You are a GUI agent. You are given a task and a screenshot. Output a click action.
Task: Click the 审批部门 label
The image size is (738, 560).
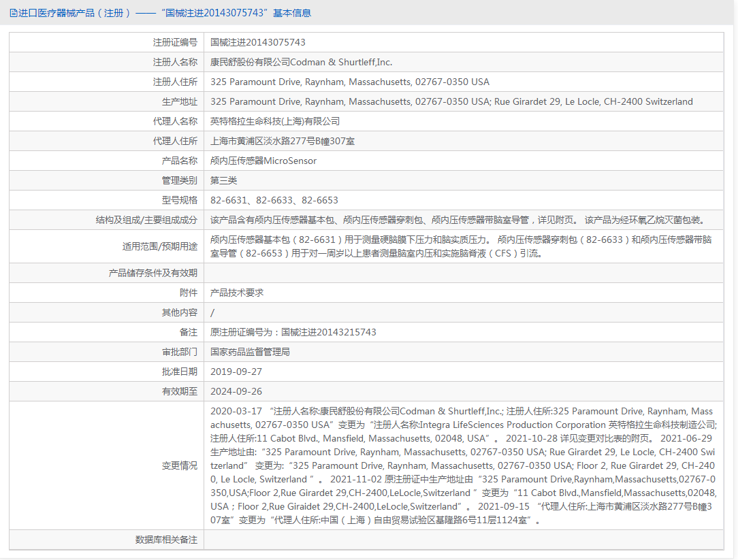pos(179,352)
